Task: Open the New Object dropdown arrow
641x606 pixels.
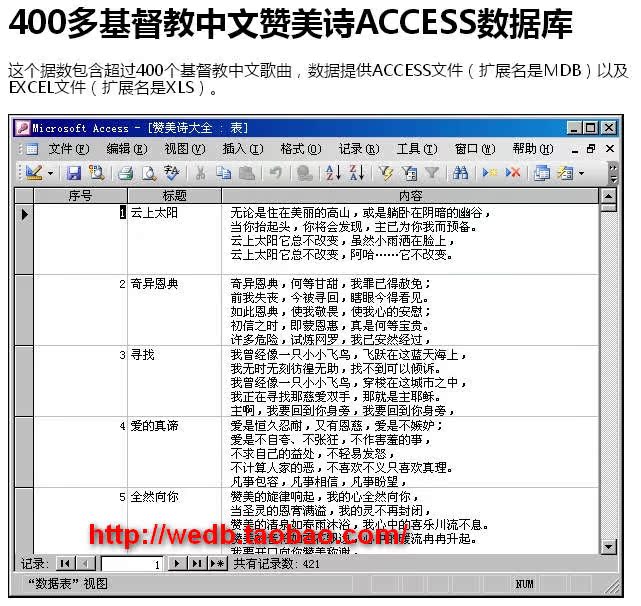Action: [581, 173]
